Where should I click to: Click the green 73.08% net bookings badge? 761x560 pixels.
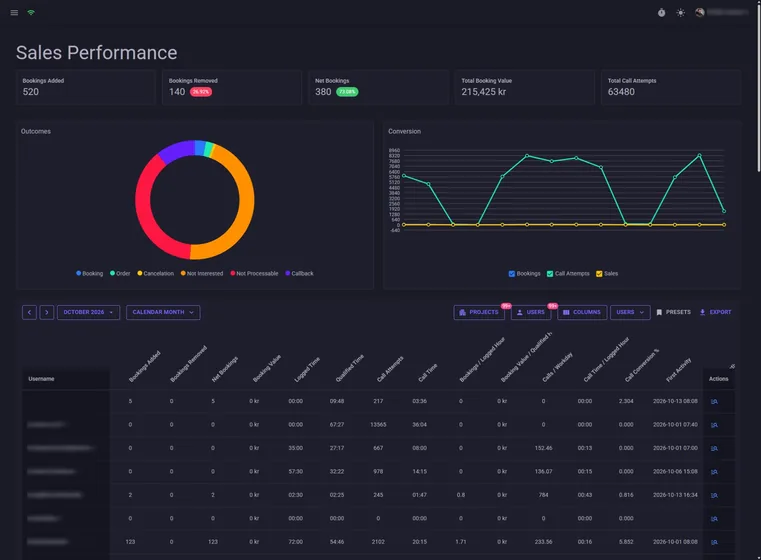pos(347,92)
